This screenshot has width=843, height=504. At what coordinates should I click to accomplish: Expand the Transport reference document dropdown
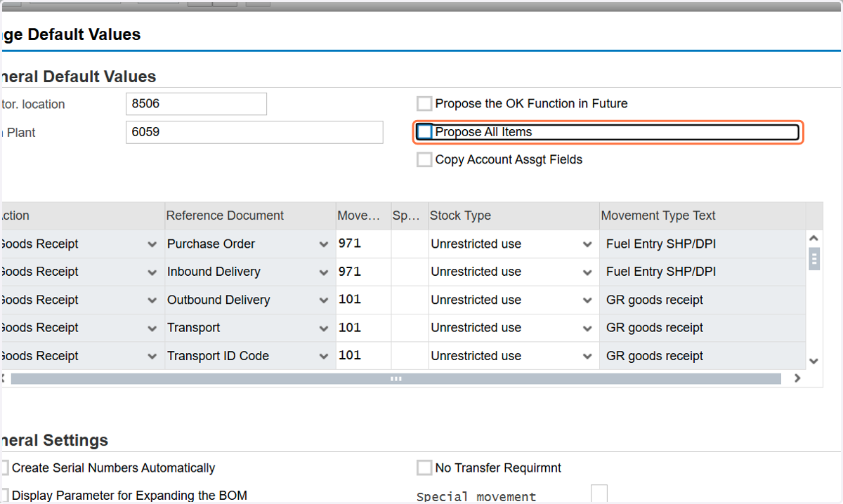[x=324, y=329]
